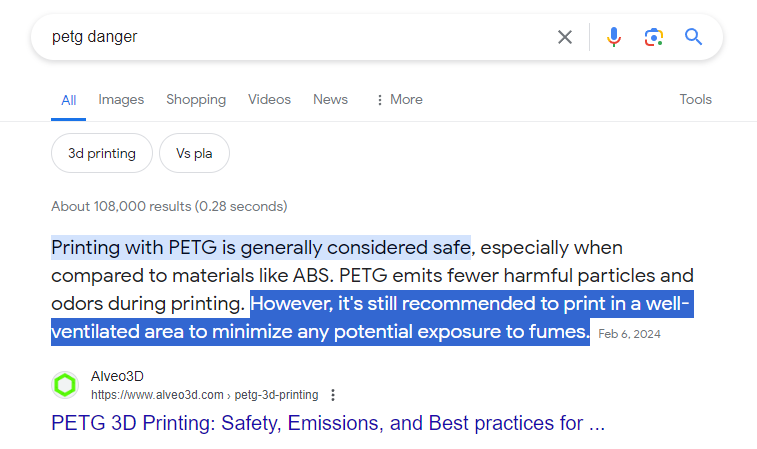Open three-dot options beside Alveo3D result

333,395
